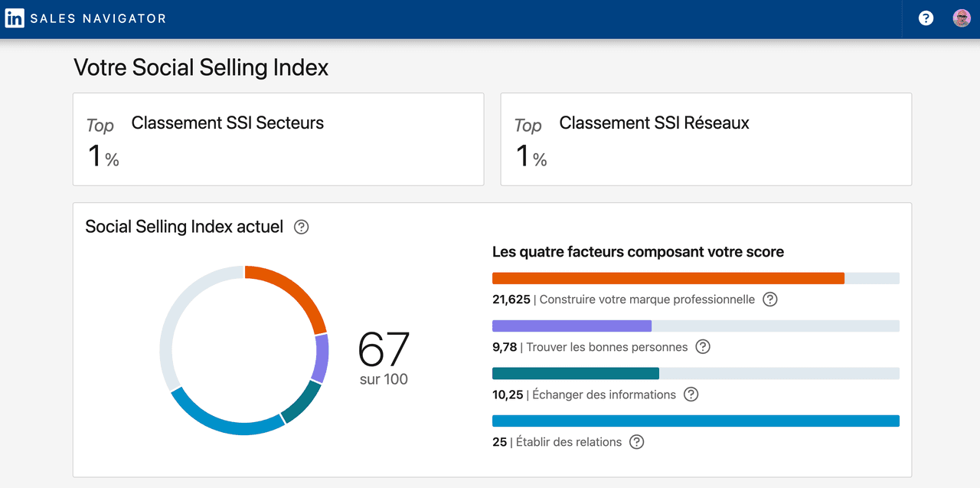This screenshot has width=980, height=488.
Task: Show info about Établir des relations
Action: 637,442
